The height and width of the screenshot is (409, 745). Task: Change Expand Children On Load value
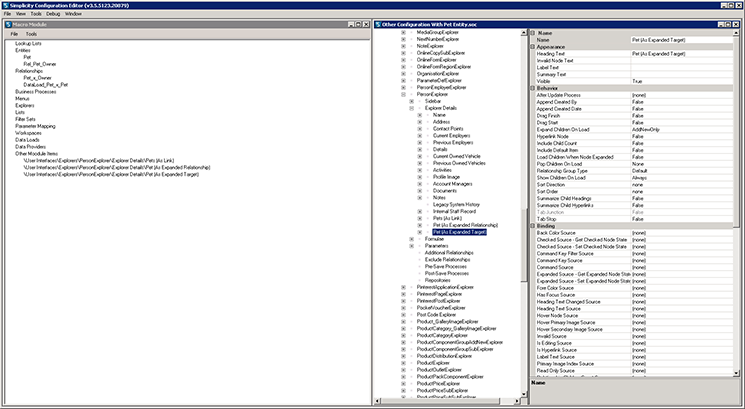point(682,130)
